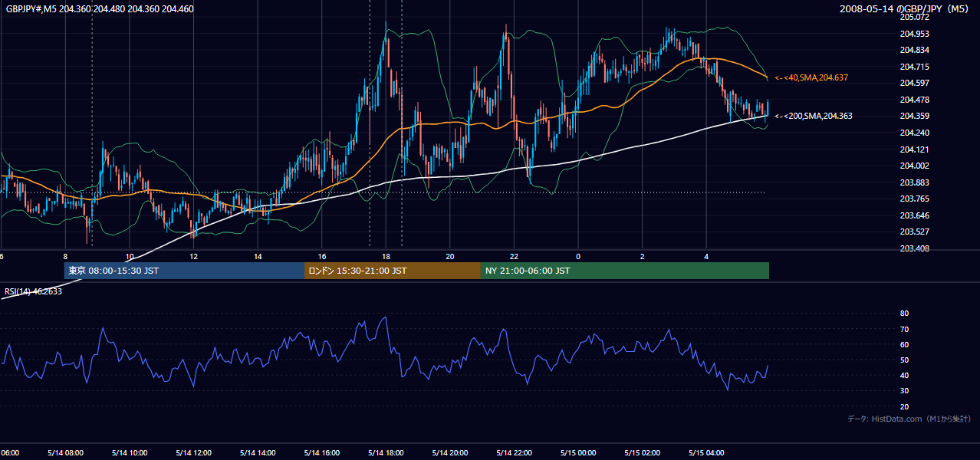Click hour label 22 under price chart
Screen dimensions: 980x460
pyautogui.click(x=515, y=256)
